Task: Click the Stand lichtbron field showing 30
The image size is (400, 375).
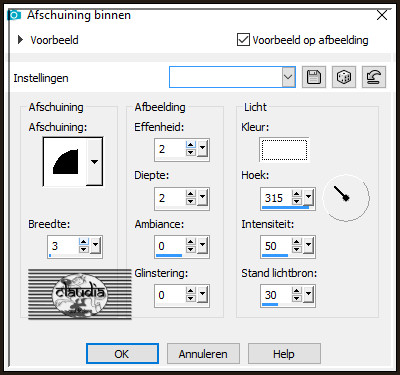Action: pos(277,295)
